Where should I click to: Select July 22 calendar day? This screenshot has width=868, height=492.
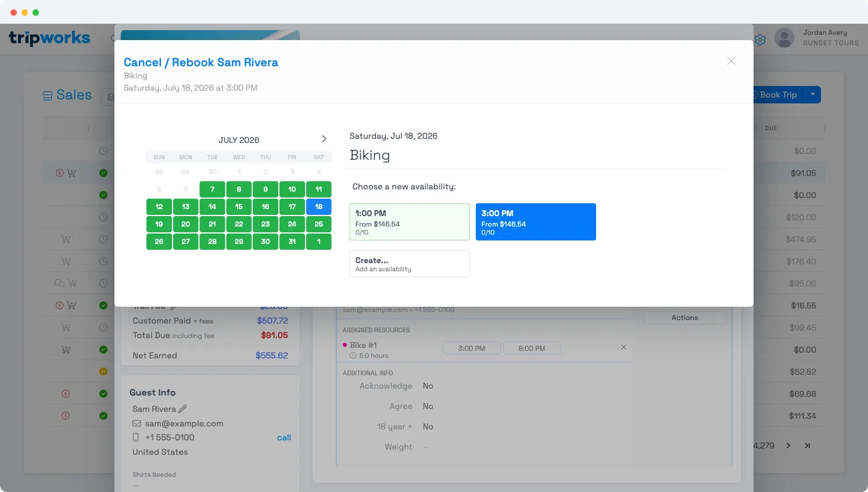pos(239,224)
